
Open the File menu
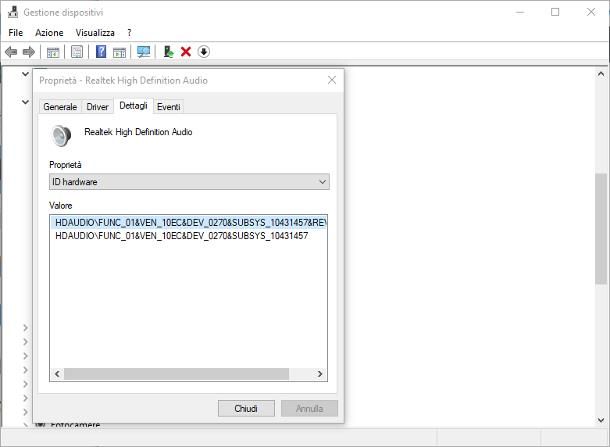16,33
